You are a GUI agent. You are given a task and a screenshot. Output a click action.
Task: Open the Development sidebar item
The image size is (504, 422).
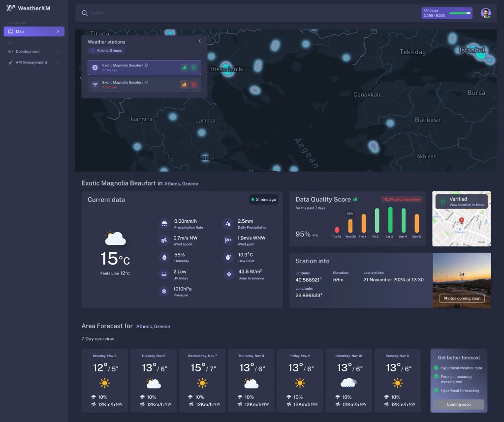click(34, 51)
